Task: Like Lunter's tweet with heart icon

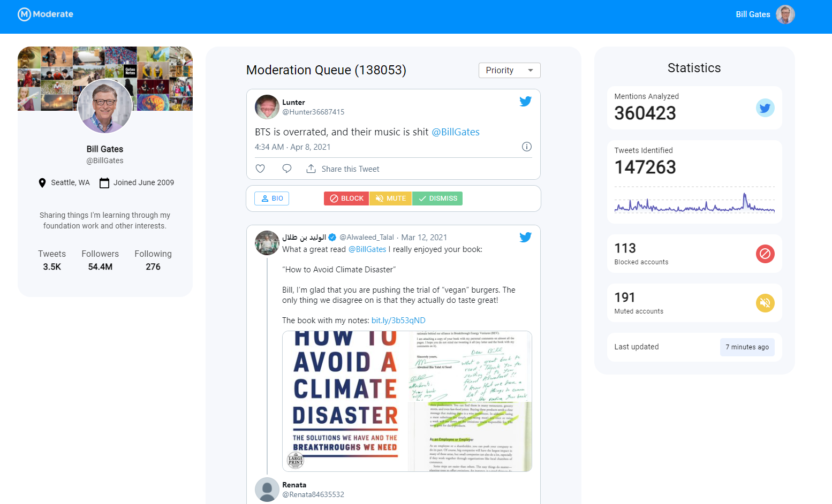Action: coord(260,169)
